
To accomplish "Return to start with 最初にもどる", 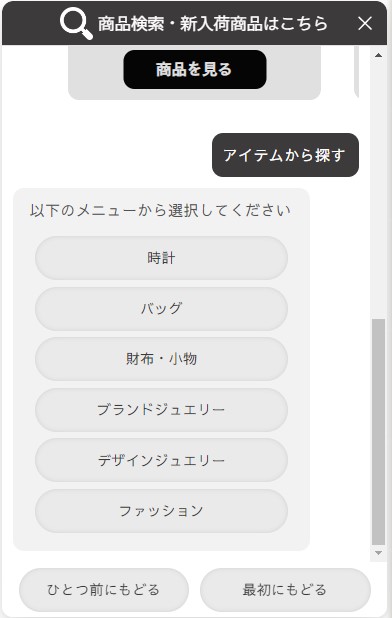I will coord(285,590).
